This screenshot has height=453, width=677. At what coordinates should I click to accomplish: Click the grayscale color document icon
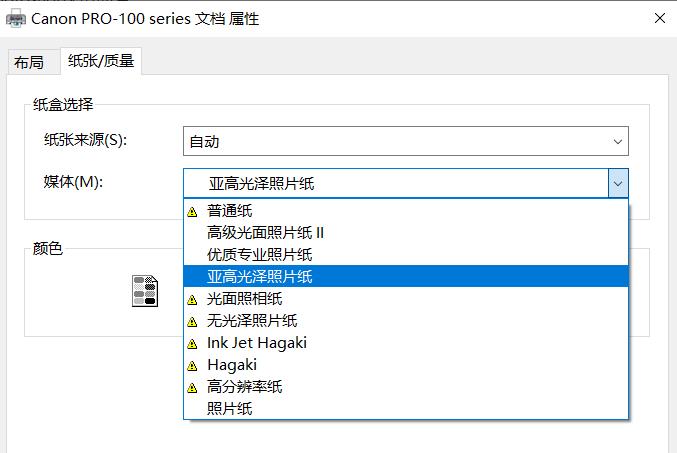pos(145,291)
